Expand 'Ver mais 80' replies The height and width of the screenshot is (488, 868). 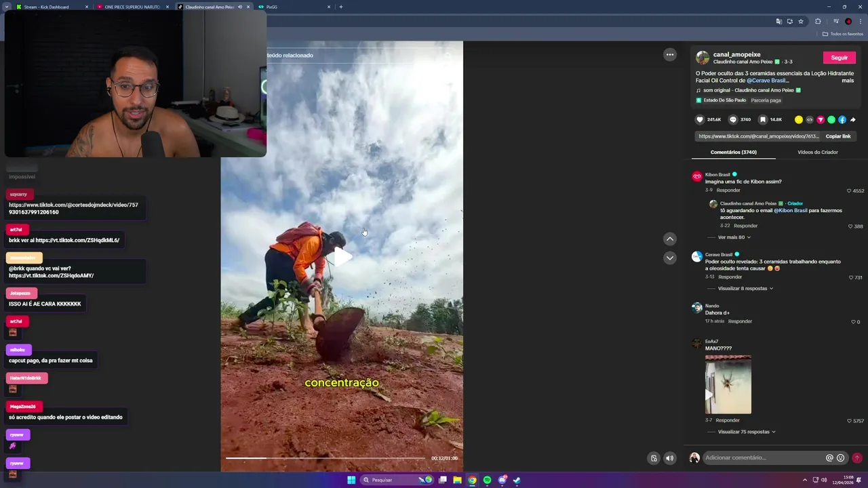(734, 237)
